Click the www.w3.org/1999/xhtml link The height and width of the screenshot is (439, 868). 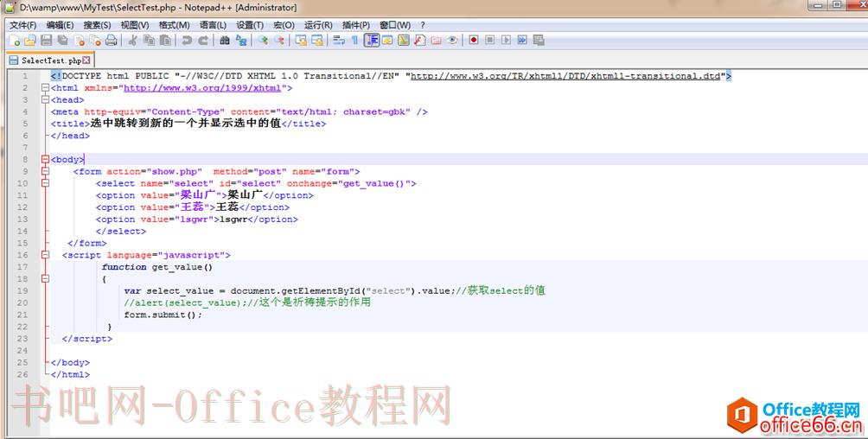tap(202, 88)
